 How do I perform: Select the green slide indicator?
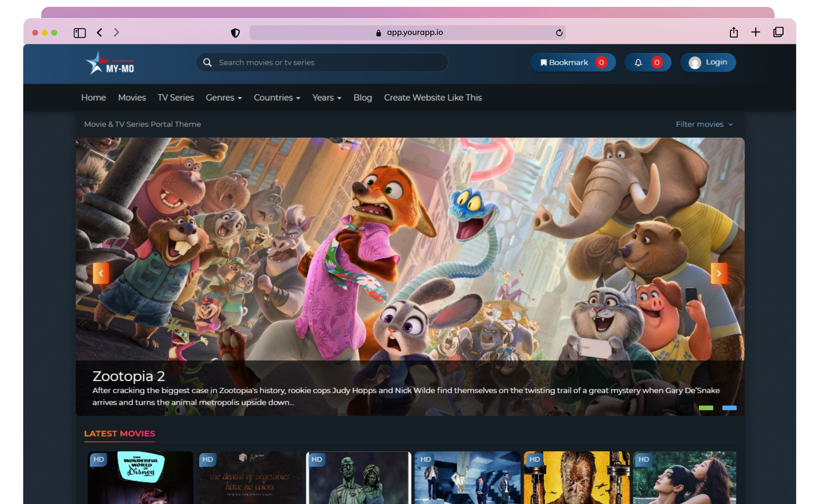[x=706, y=408]
